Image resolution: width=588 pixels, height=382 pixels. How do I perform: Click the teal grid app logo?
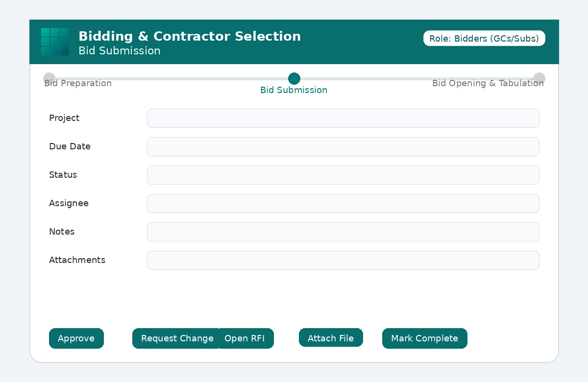(x=55, y=42)
